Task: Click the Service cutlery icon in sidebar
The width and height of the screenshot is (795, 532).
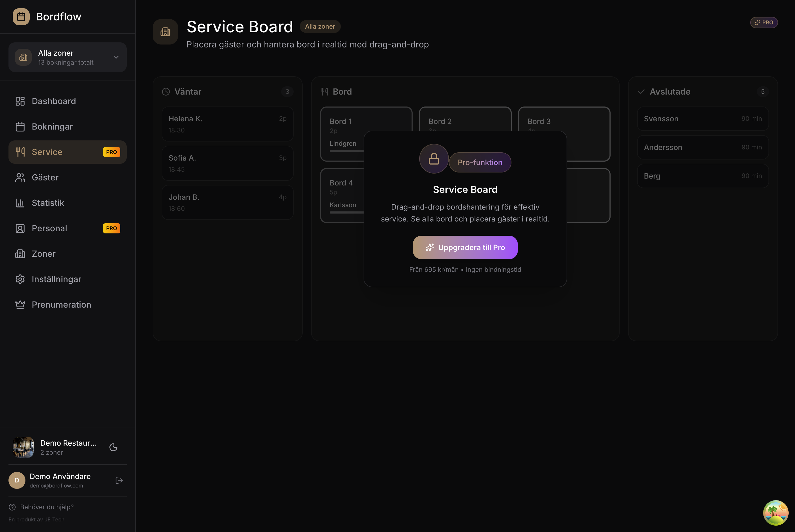Action: 20,152
